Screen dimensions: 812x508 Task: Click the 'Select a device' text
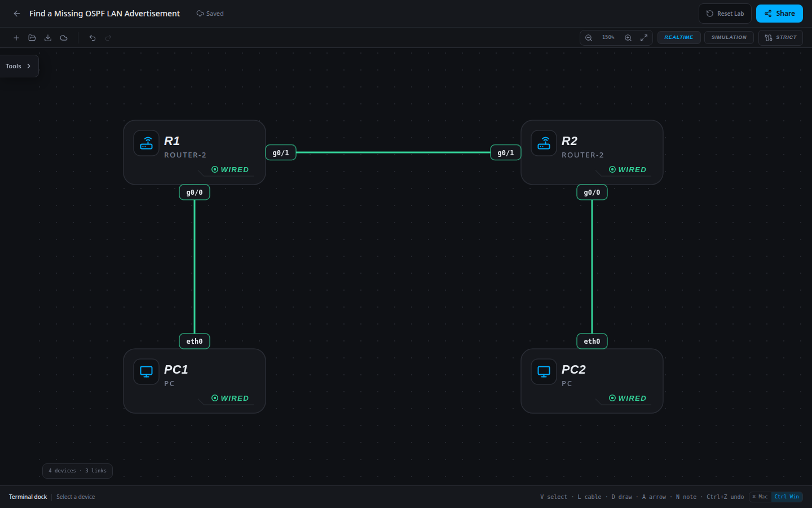(x=76, y=497)
